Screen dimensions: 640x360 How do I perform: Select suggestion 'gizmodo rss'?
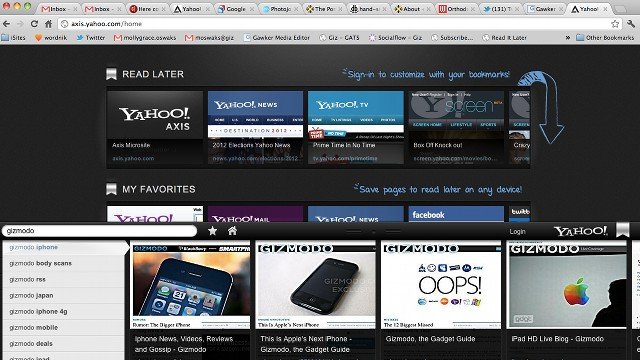pos(63,280)
